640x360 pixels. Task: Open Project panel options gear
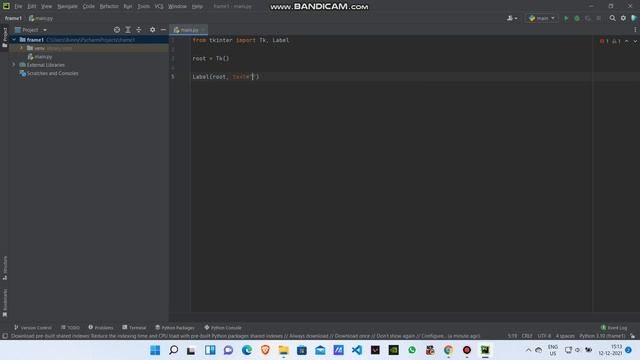tap(152, 30)
